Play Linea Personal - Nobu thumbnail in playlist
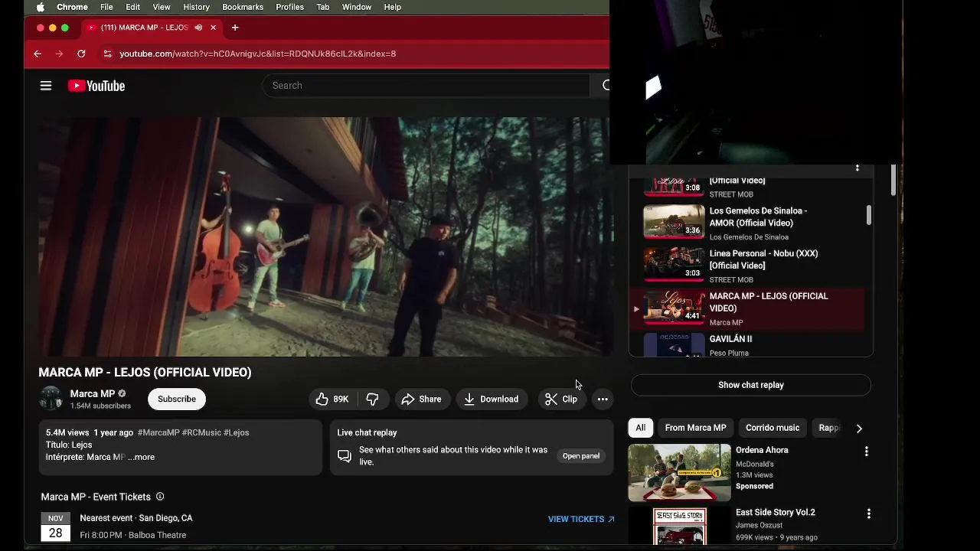This screenshot has width=980, height=551. 674,264
